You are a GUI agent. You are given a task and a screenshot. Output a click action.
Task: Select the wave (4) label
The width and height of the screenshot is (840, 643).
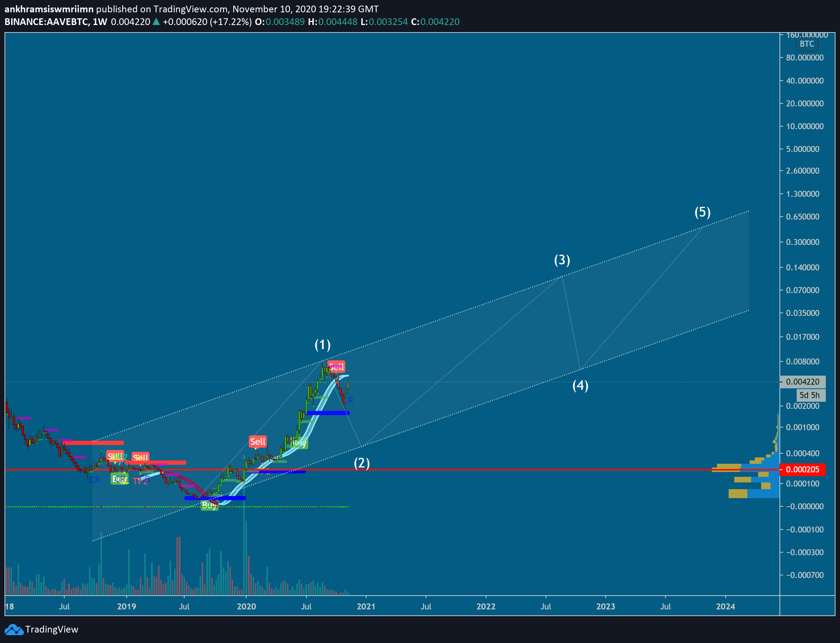click(x=580, y=385)
